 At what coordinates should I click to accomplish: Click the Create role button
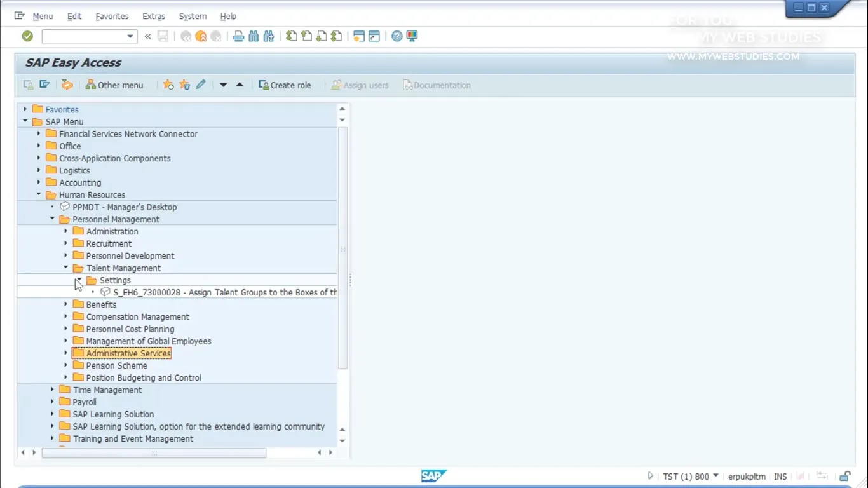[285, 85]
